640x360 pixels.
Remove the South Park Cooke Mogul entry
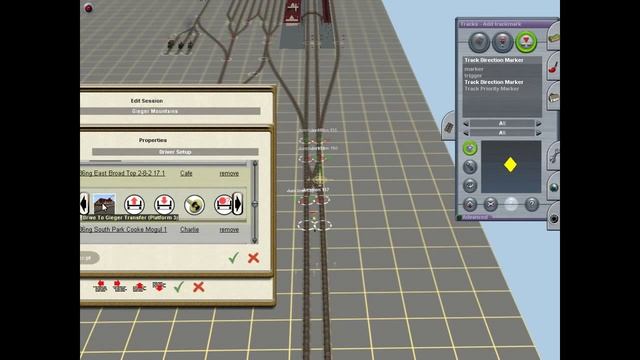coord(229,230)
